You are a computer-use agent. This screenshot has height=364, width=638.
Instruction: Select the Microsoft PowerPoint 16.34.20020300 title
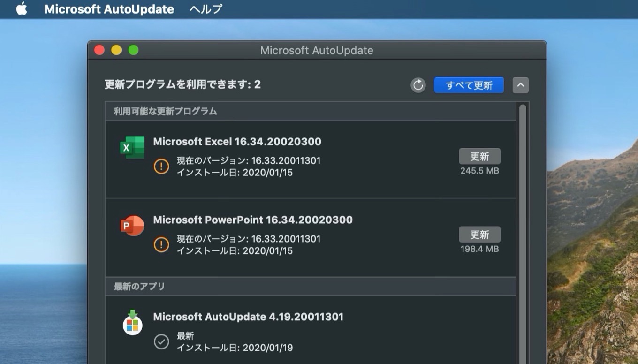pyautogui.click(x=253, y=220)
